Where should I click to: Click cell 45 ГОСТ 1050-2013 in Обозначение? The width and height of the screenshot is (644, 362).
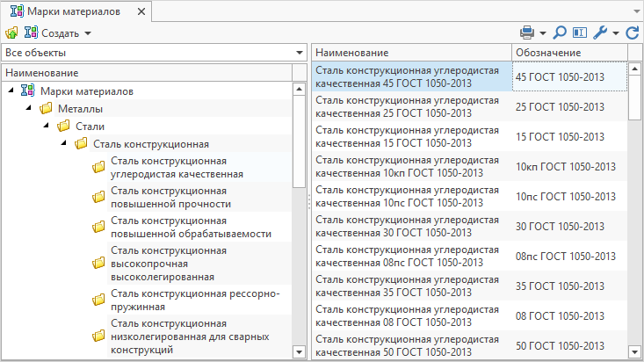569,76
